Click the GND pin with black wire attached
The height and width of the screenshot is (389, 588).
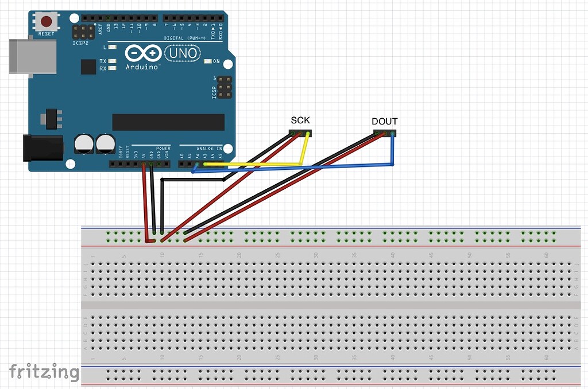click(152, 164)
